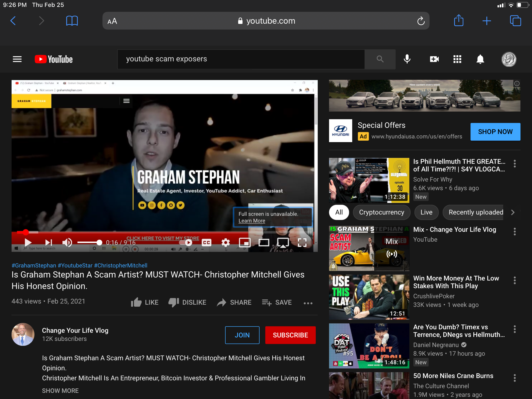532x399 pixels.
Task: Open options for Mix playlist
Action: 515,232
